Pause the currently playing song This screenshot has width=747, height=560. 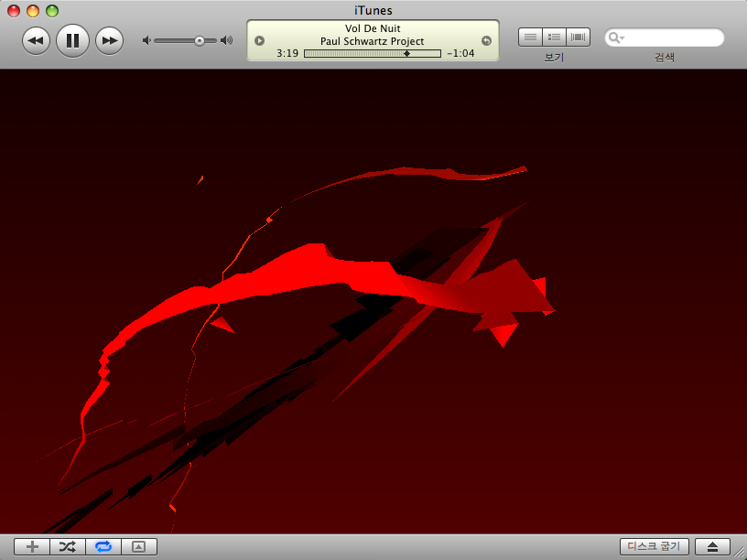point(72,40)
